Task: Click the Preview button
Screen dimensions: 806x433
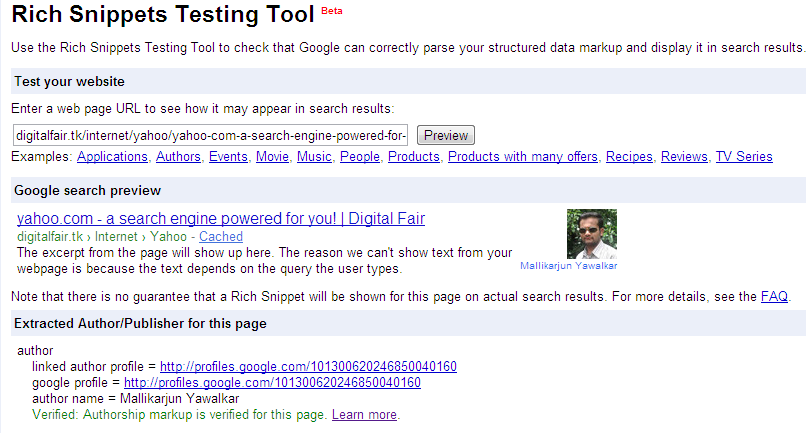Action: point(446,136)
